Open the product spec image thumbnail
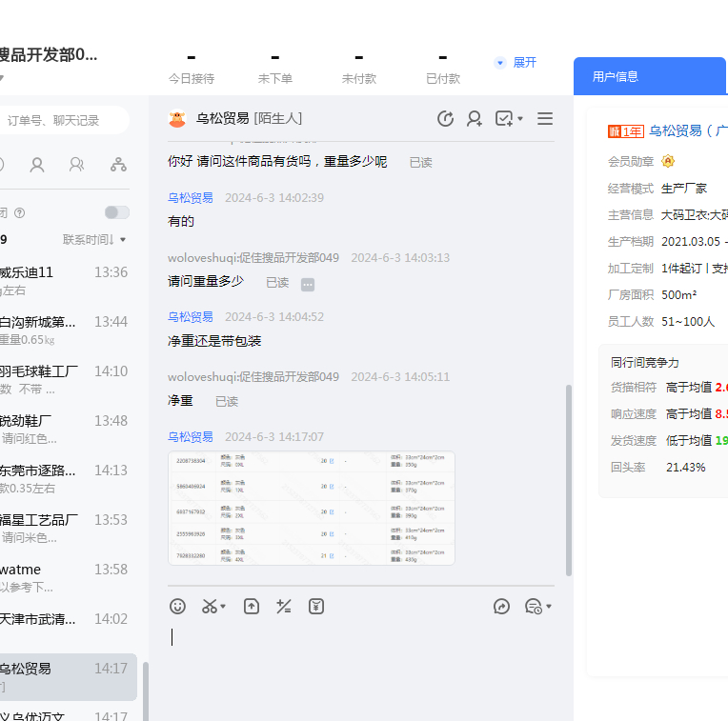This screenshot has height=721, width=728. [x=311, y=508]
